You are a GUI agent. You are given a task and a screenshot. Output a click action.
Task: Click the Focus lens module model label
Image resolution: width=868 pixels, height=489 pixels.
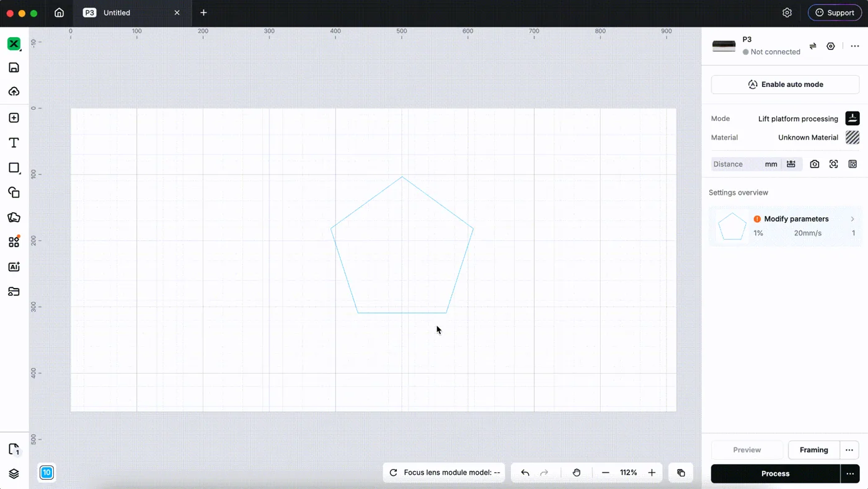pos(452,473)
